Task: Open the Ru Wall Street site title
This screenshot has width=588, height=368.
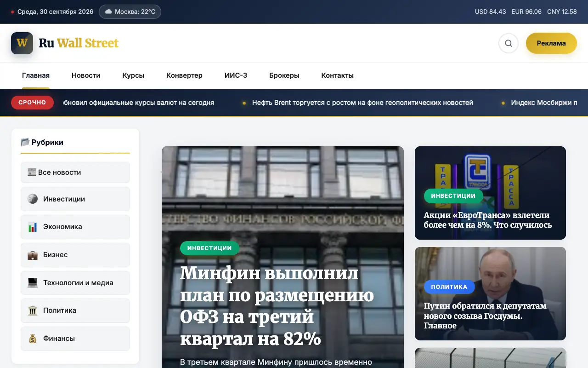Action: (x=79, y=43)
